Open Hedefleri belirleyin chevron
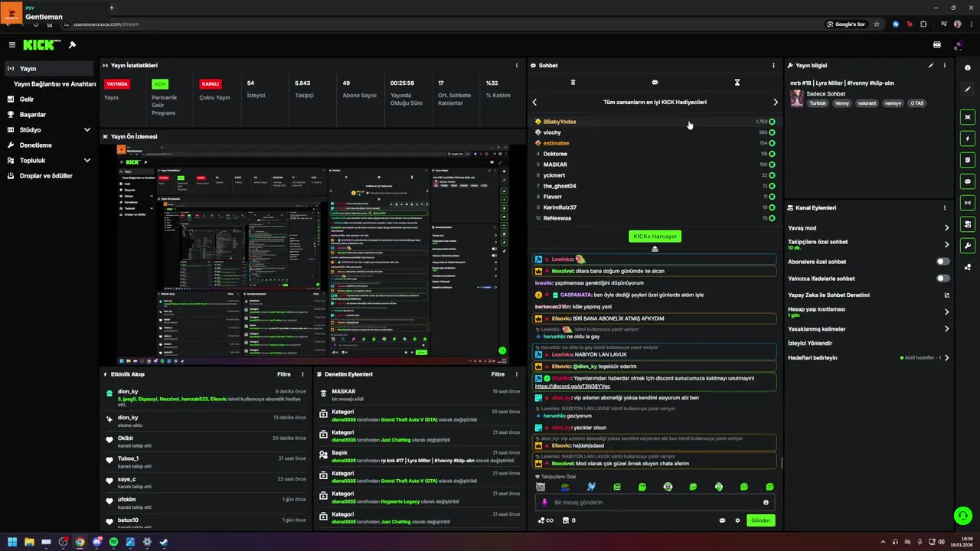 pyautogui.click(x=946, y=358)
